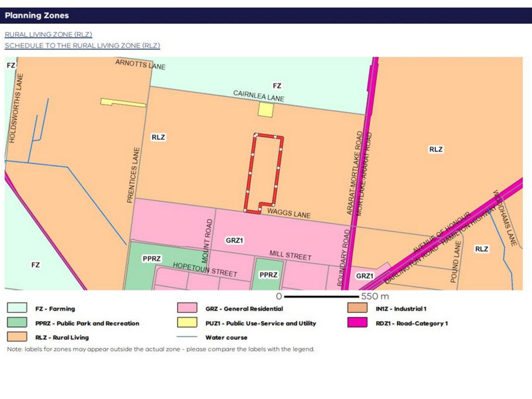Click the yellow square parcel below Cairnlea Lane

pos(265,110)
